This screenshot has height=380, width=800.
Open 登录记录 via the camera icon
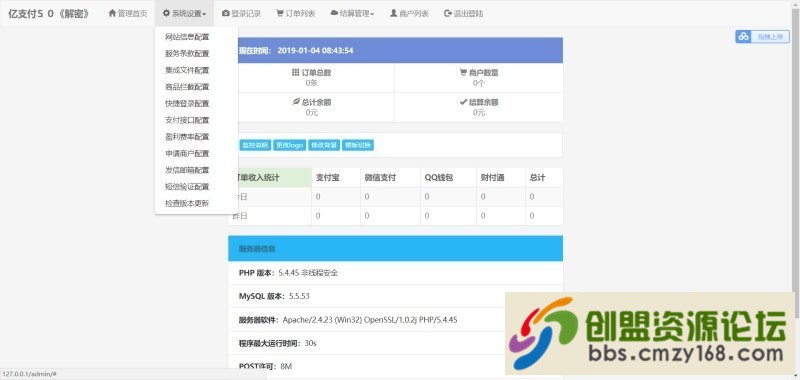(x=226, y=13)
